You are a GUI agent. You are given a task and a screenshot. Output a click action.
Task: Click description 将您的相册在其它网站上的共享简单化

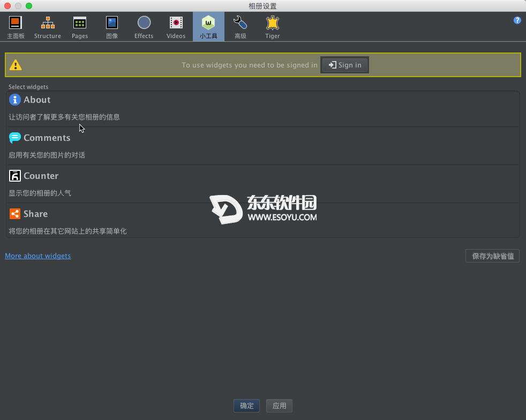click(67, 231)
